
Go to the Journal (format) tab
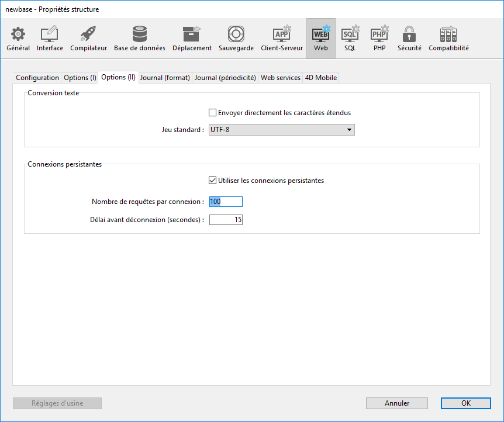165,78
